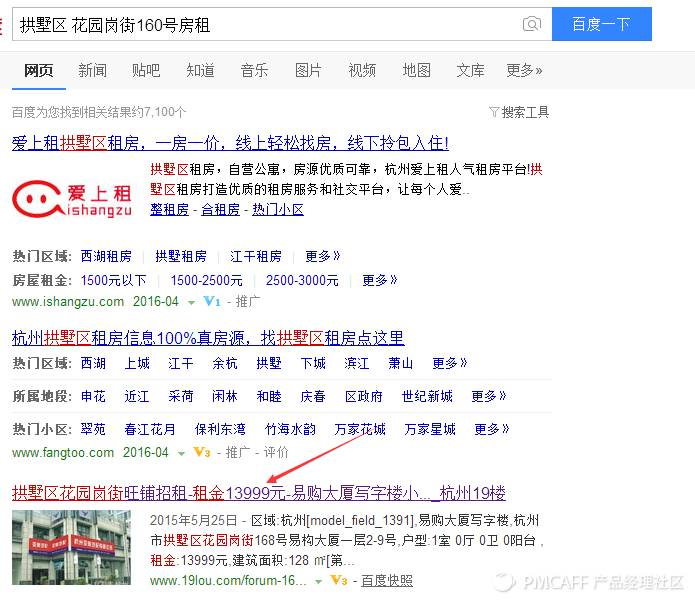Switch to the 文库 tab
695x603 pixels.
pos(471,70)
